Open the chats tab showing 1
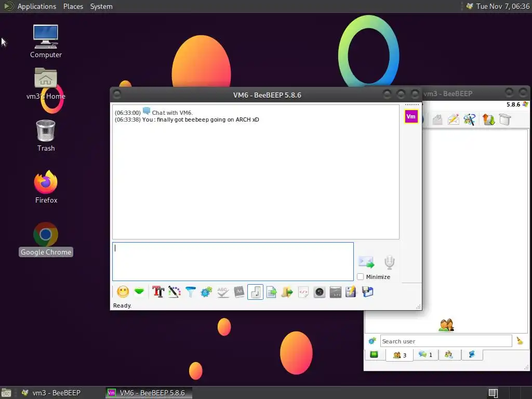Screen dimensions: 532x399 click(425, 354)
